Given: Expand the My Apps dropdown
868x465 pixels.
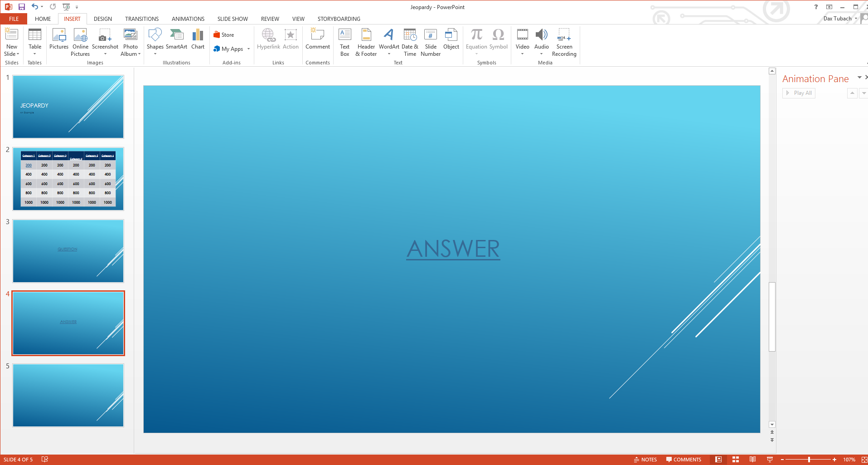Looking at the screenshot, I should tap(248, 49).
